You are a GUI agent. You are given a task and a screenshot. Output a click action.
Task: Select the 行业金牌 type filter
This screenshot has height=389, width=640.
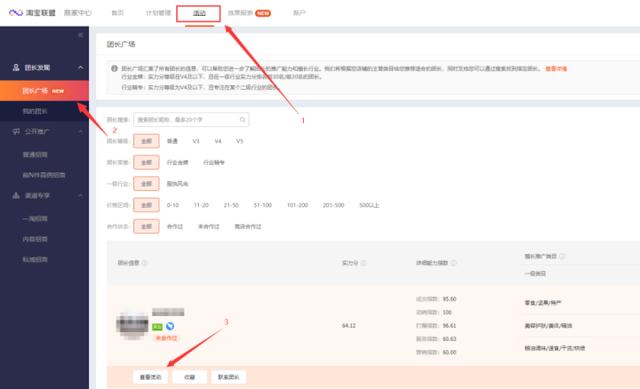pos(178,162)
